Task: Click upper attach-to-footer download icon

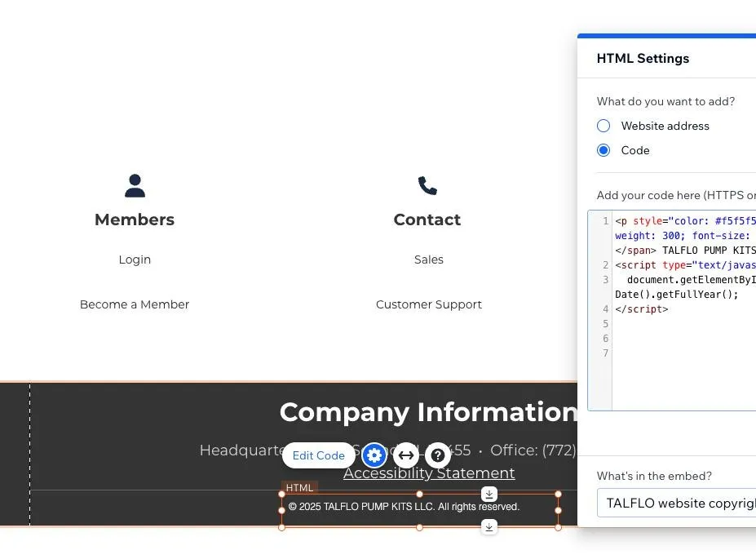Action: [x=489, y=494]
